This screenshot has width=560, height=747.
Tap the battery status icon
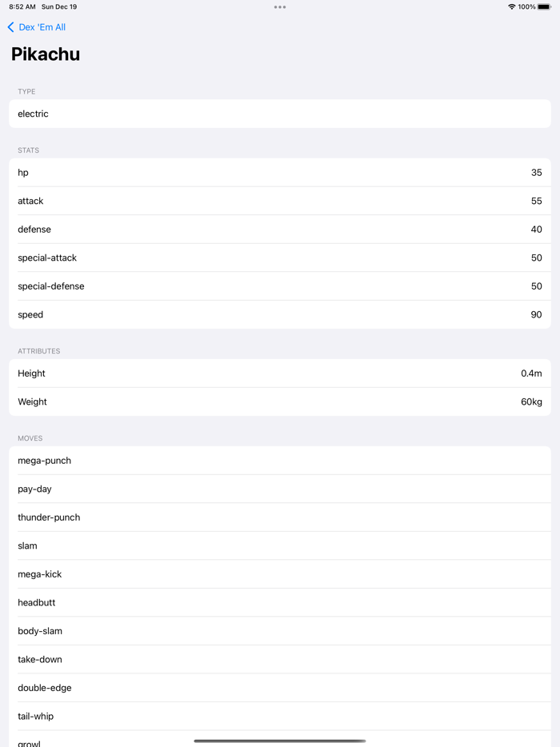[544, 7]
